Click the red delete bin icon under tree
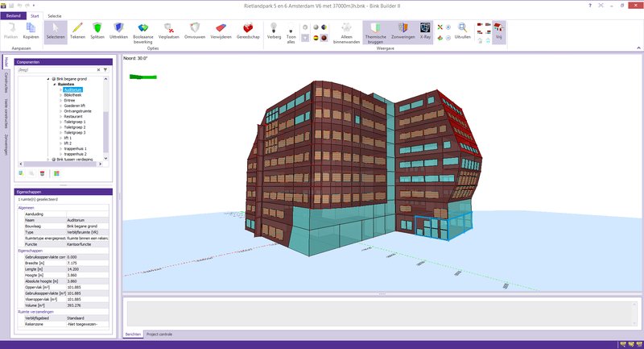 click(x=42, y=173)
